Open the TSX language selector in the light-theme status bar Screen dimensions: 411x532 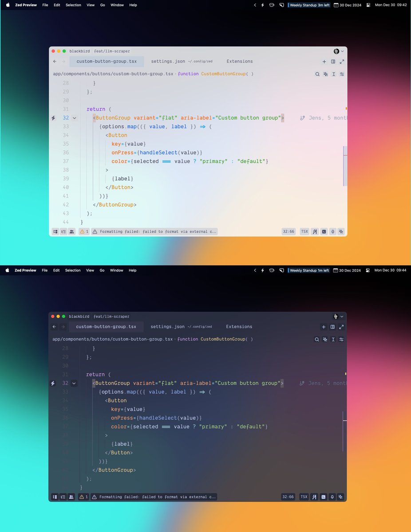click(304, 231)
